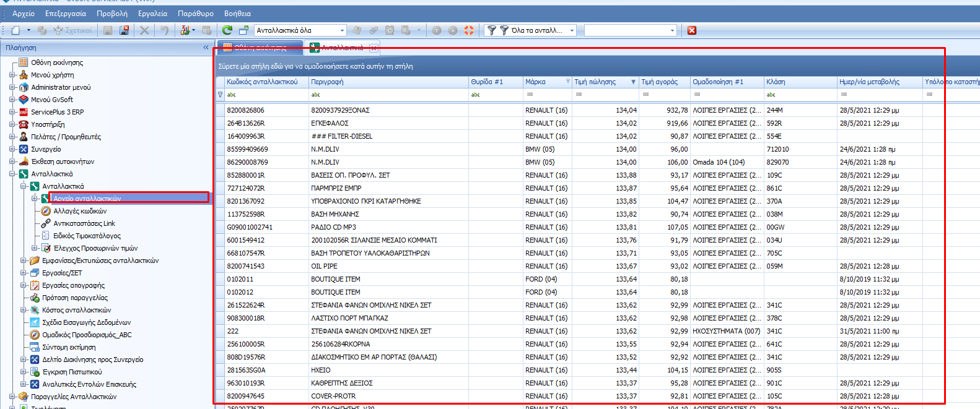Screen dimensions: 980x409
Task: Open the Προβολή menu
Action: (112, 14)
